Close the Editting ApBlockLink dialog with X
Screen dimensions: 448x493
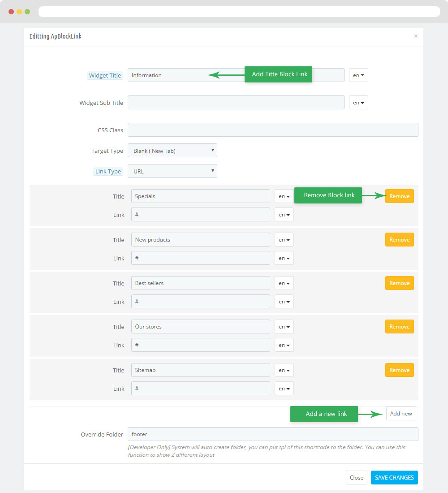416,36
